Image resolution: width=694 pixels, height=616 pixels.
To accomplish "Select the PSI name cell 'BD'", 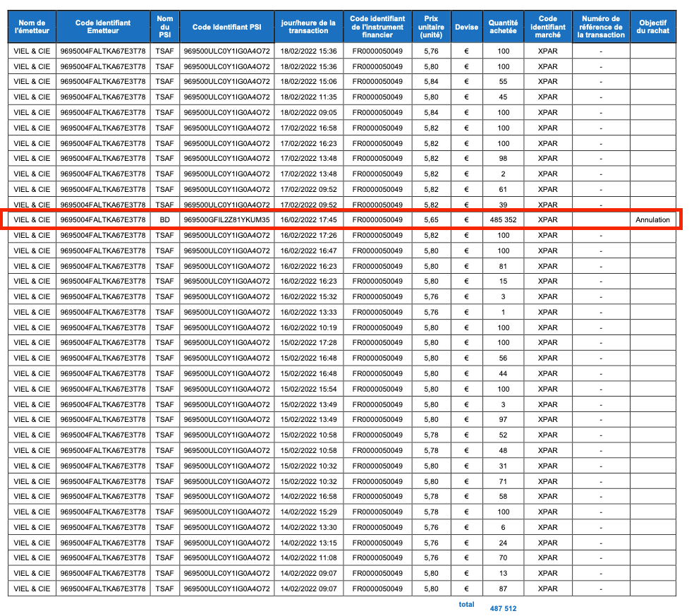I will [165, 220].
